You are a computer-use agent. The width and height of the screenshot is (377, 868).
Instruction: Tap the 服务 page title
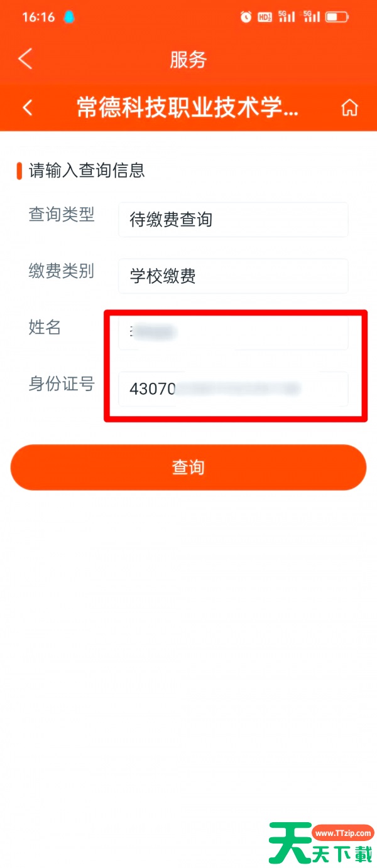(x=188, y=60)
